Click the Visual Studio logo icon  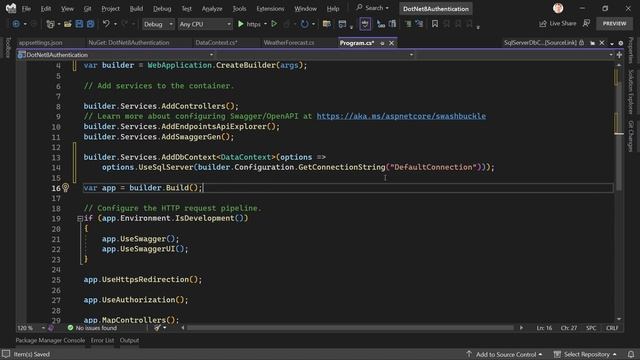(x=11, y=8)
